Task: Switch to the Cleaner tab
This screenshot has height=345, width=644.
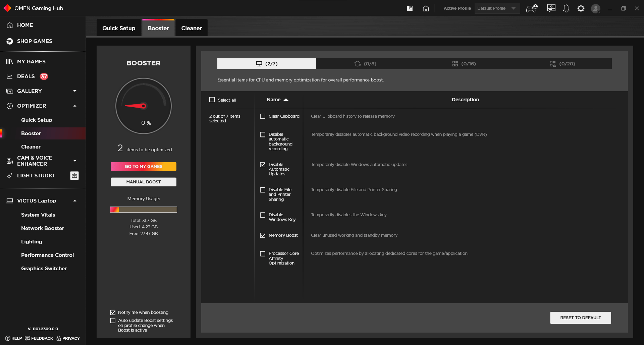Action: pos(192,28)
